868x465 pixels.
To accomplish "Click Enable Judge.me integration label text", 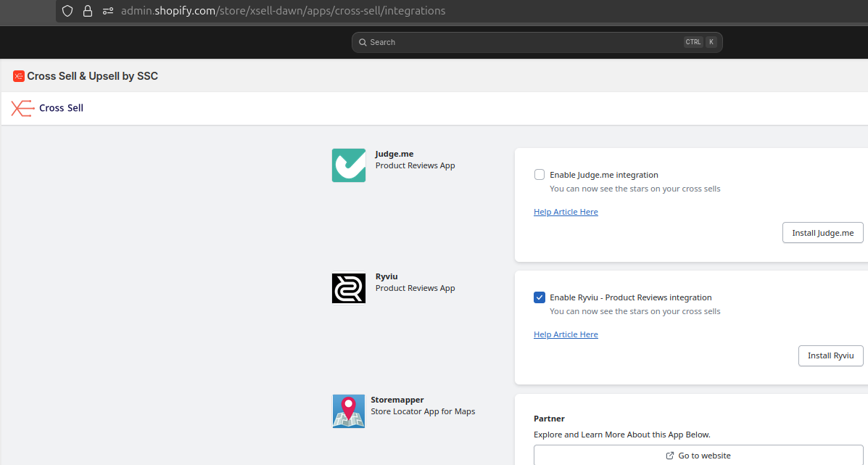I will pyautogui.click(x=604, y=175).
